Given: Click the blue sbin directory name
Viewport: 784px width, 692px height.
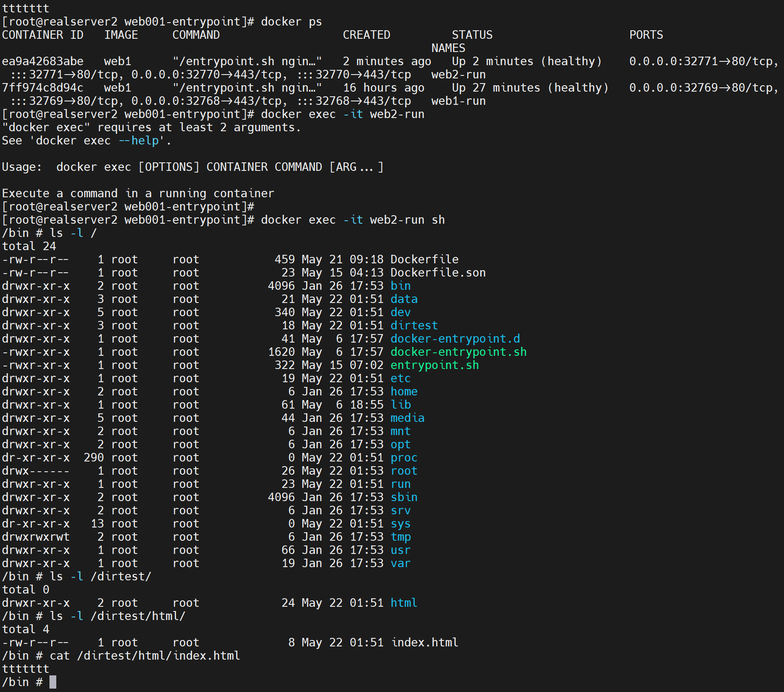Looking at the screenshot, I should (x=404, y=497).
